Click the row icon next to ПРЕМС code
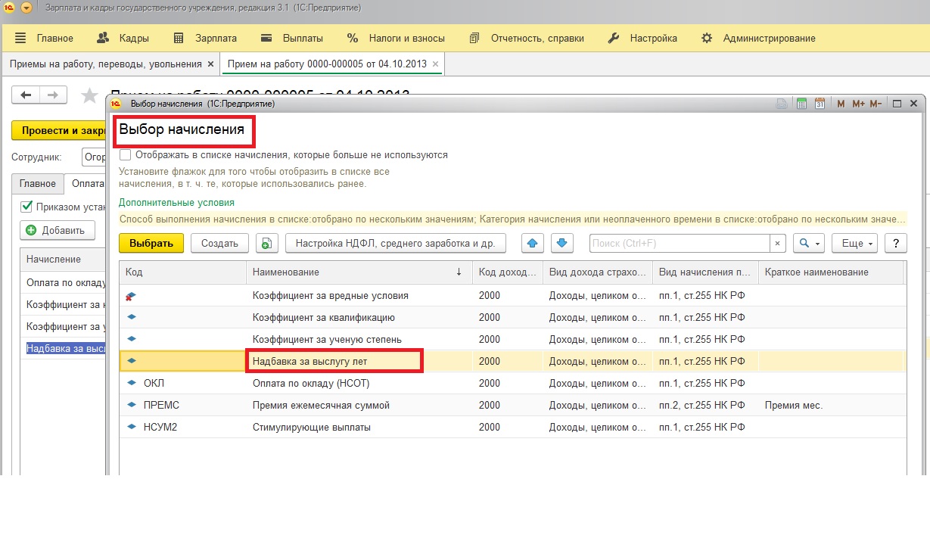 132,405
